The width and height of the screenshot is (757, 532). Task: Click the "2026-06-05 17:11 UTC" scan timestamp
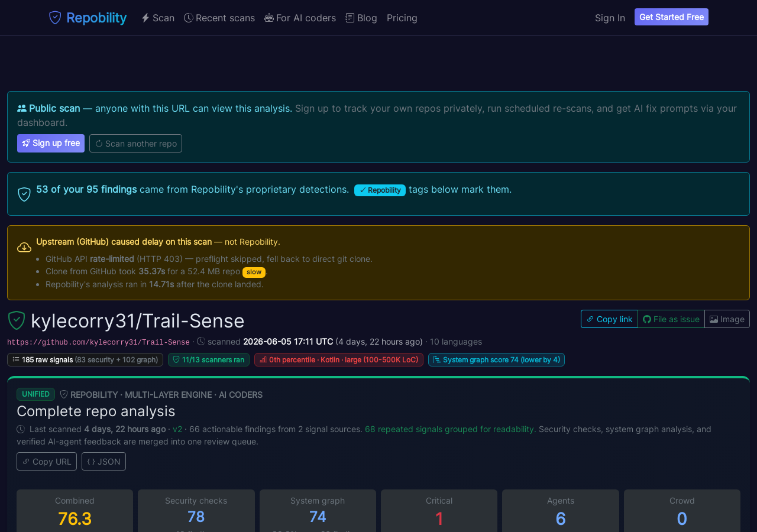(288, 342)
